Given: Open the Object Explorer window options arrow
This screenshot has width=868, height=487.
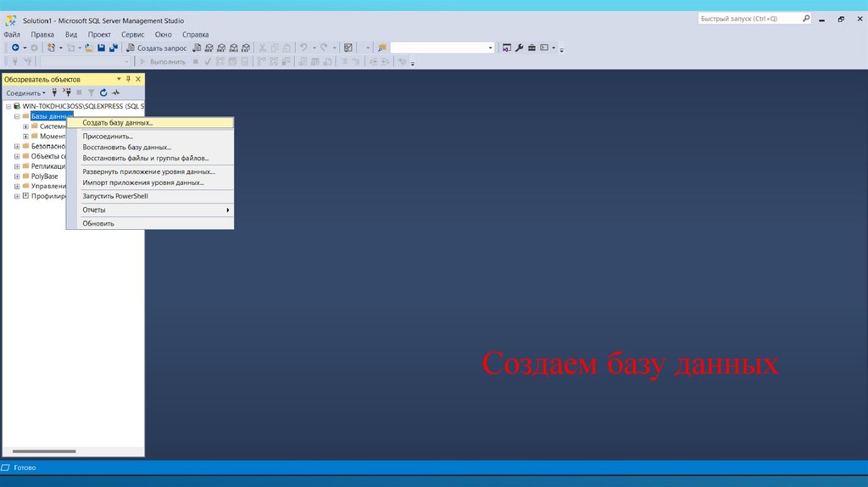Looking at the screenshot, I should pos(119,79).
